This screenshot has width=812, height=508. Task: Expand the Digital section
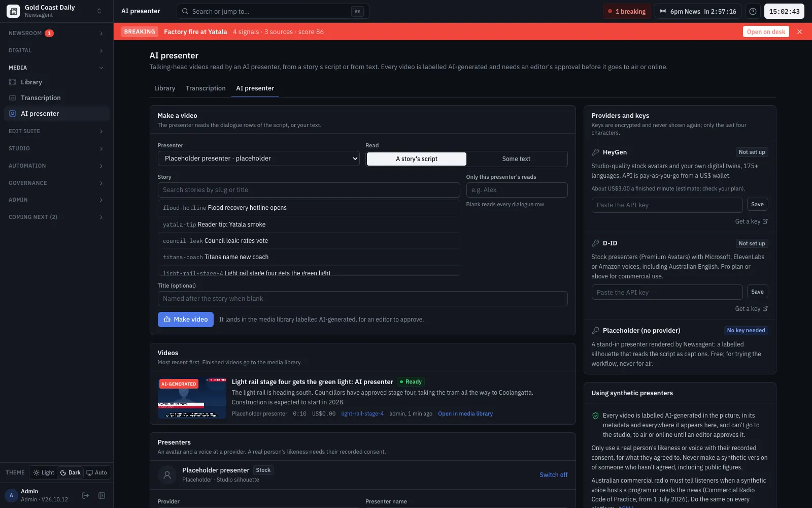click(x=57, y=50)
